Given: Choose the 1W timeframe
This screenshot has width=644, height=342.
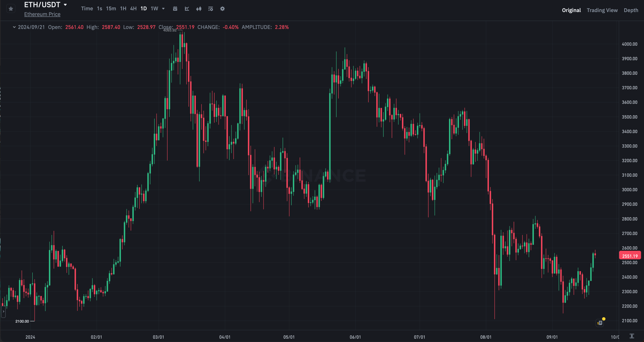Looking at the screenshot, I should (x=154, y=9).
